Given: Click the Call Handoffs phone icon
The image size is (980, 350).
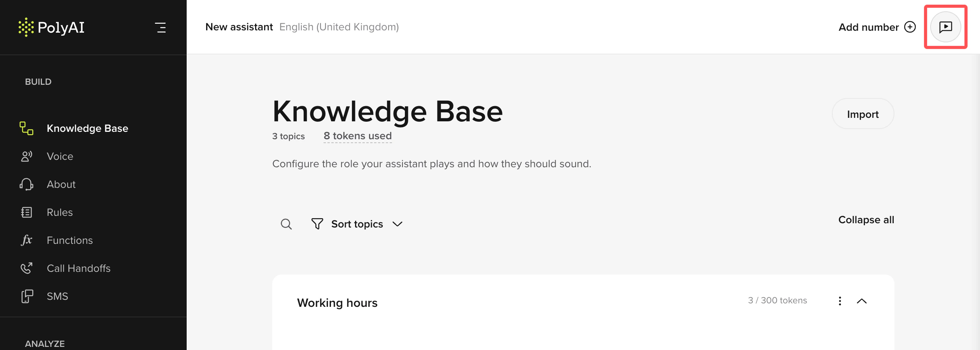Looking at the screenshot, I should 26,268.
